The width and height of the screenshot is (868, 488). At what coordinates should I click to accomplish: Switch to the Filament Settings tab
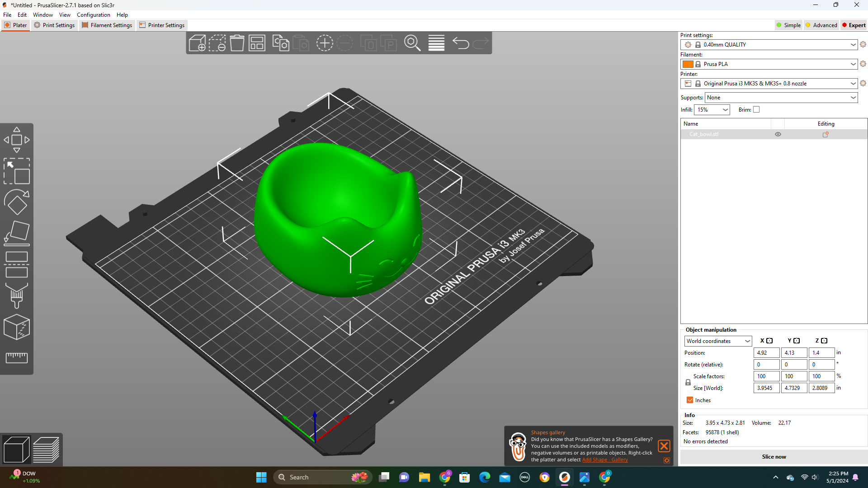[x=107, y=25]
